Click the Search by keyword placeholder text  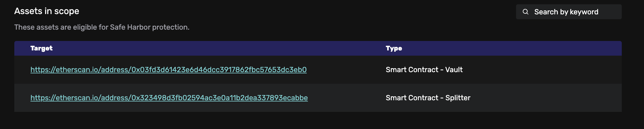[566, 12]
